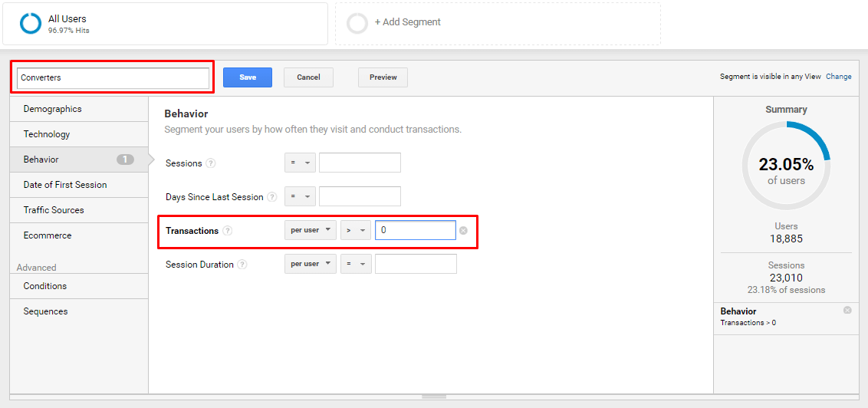Click the All Users donut chart icon
Viewport: 868px width, 408px height.
click(31, 23)
